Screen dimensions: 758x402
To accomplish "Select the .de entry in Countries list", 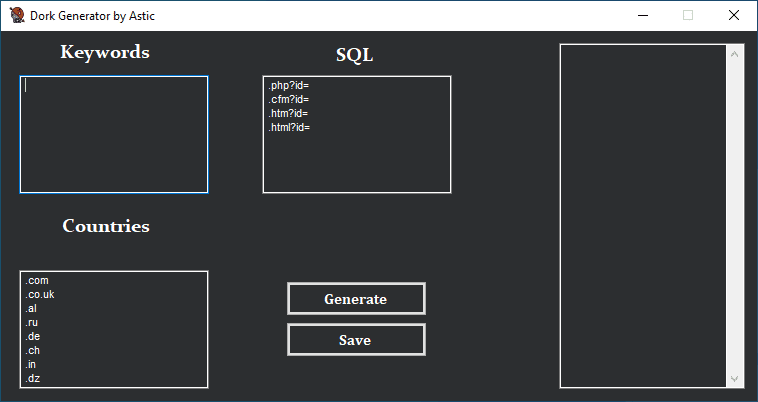I will coord(32,337).
